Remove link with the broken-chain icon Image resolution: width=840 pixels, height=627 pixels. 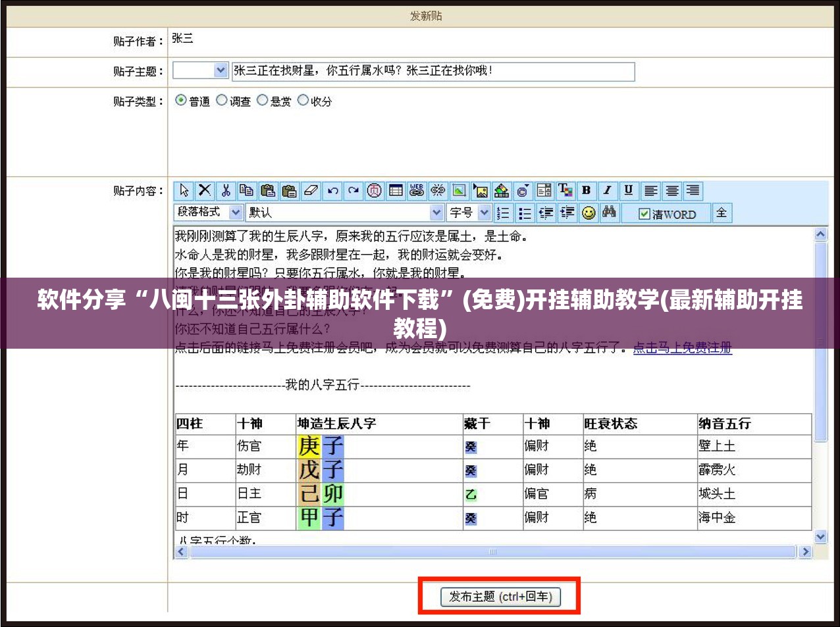pos(438,191)
